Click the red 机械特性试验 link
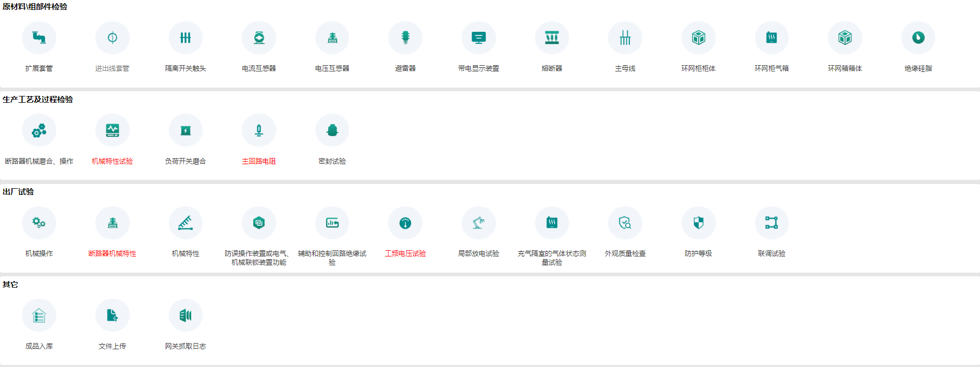 click(113, 162)
